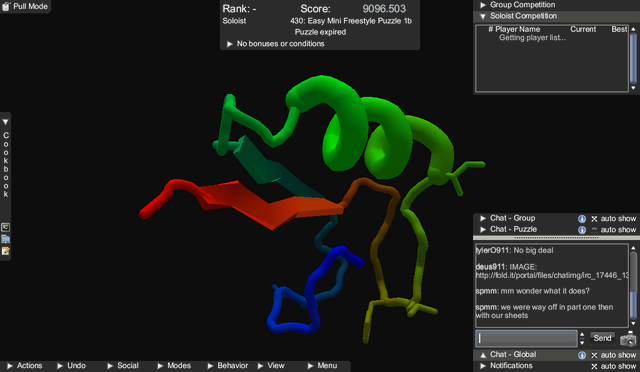This screenshot has width=640, height=372.
Task: Toggle auto show for Chat - Puzzle
Action: pos(594,230)
